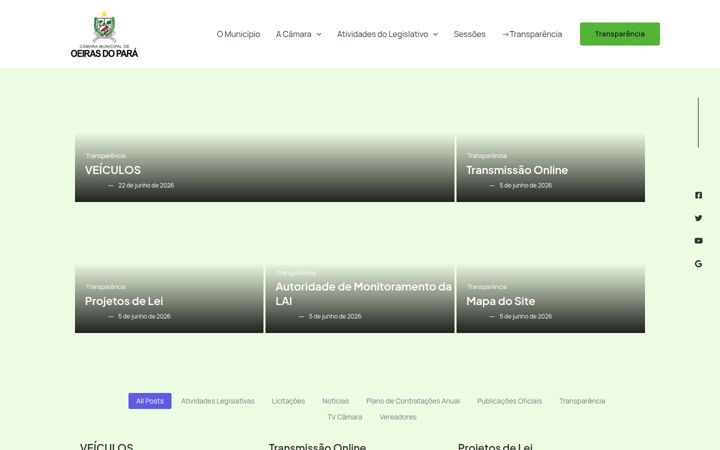The width and height of the screenshot is (720, 450).
Task: Click the date under Projetos de Lei card
Action: [x=144, y=316]
